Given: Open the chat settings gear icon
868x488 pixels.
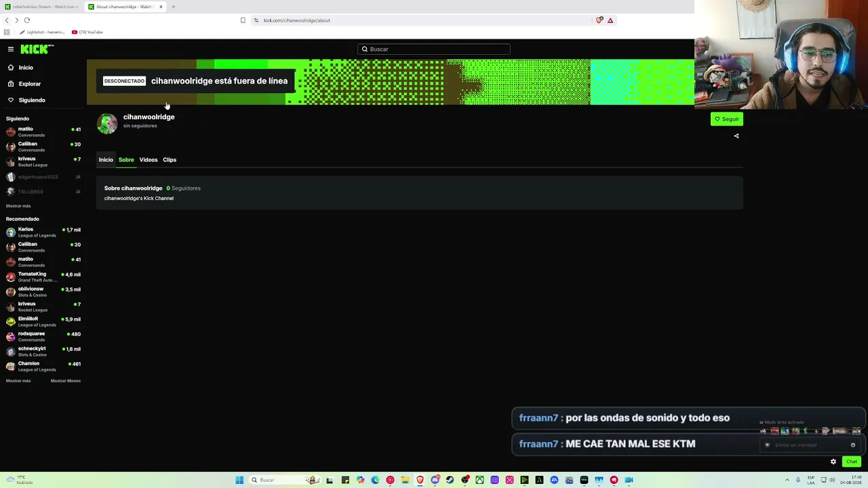Looking at the screenshot, I should point(833,462).
